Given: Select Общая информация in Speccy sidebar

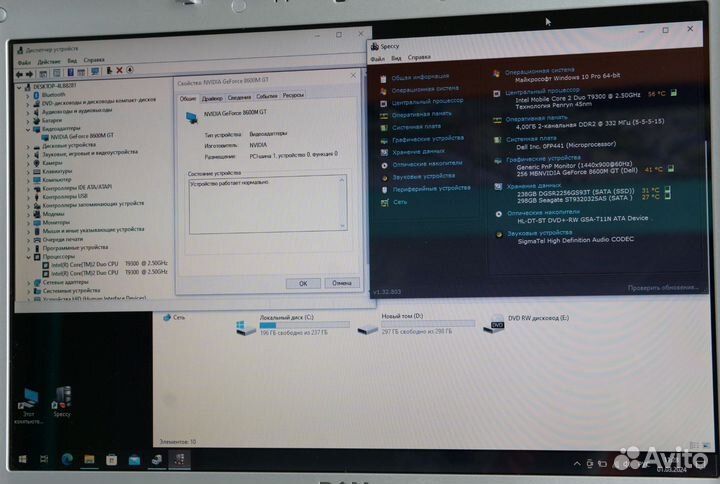Looking at the screenshot, I should click(420, 77).
